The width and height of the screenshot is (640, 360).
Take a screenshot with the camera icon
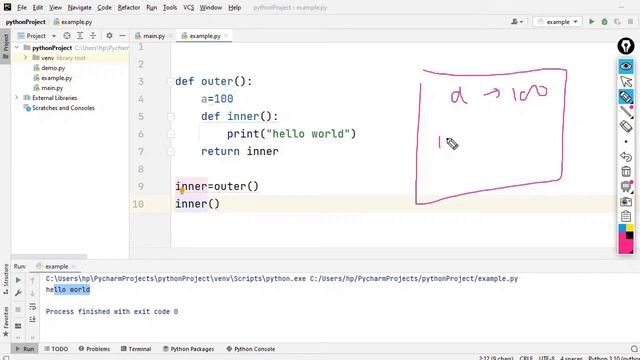click(626, 201)
